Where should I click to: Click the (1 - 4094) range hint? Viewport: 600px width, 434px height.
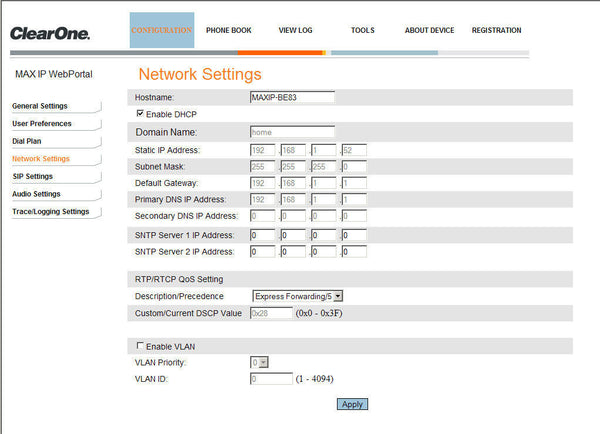coord(315,379)
